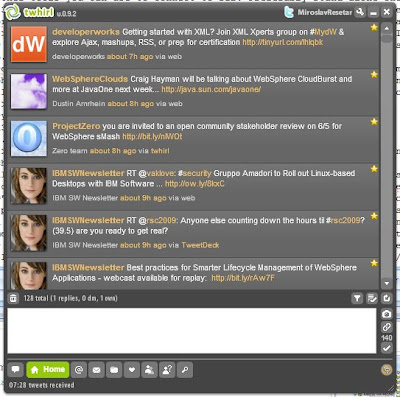This screenshot has height=397, width=400.
Task: Click the mark-all-as-read icon
Action: click(x=372, y=298)
